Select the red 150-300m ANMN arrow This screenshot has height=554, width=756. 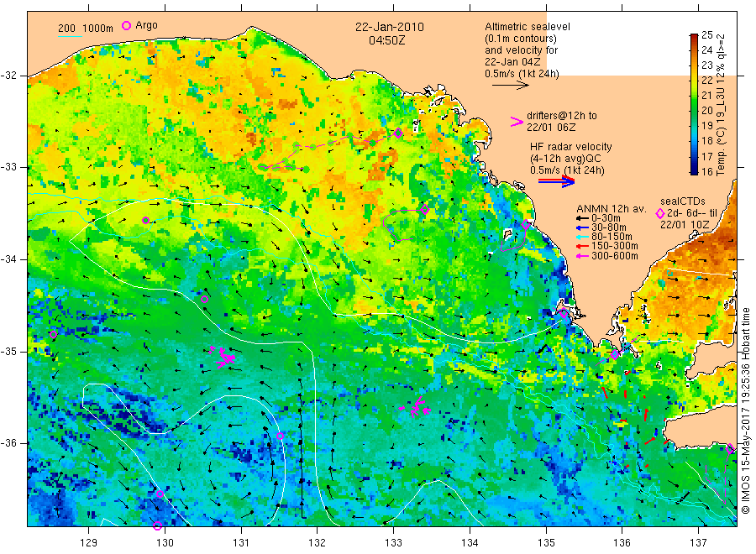pos(582,246)
